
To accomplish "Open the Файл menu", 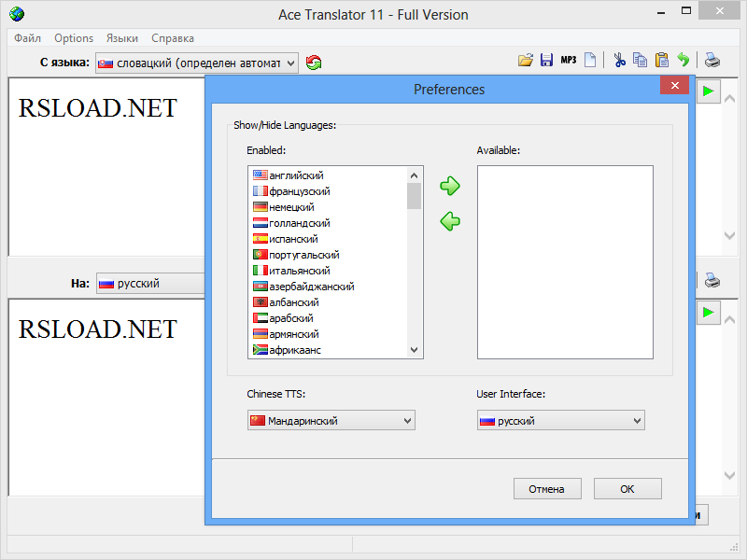I will [x=27, y=38].
